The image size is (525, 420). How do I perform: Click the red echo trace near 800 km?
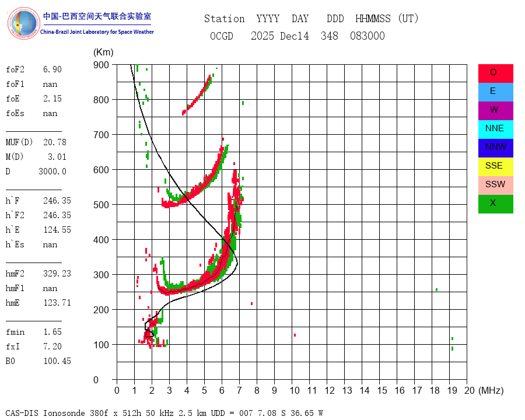(x=197, y=97)
